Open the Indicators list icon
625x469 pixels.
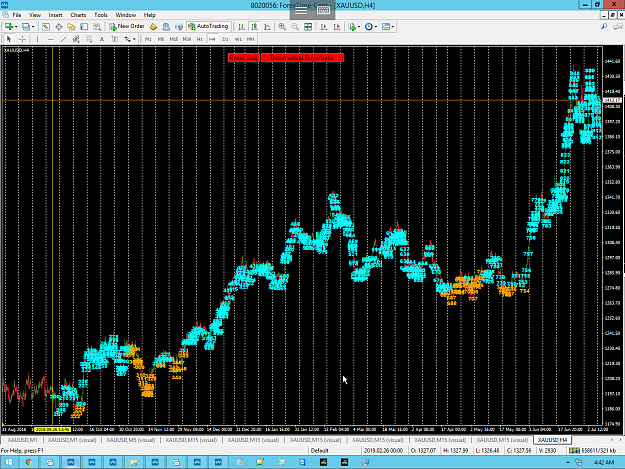pos(352,27)
